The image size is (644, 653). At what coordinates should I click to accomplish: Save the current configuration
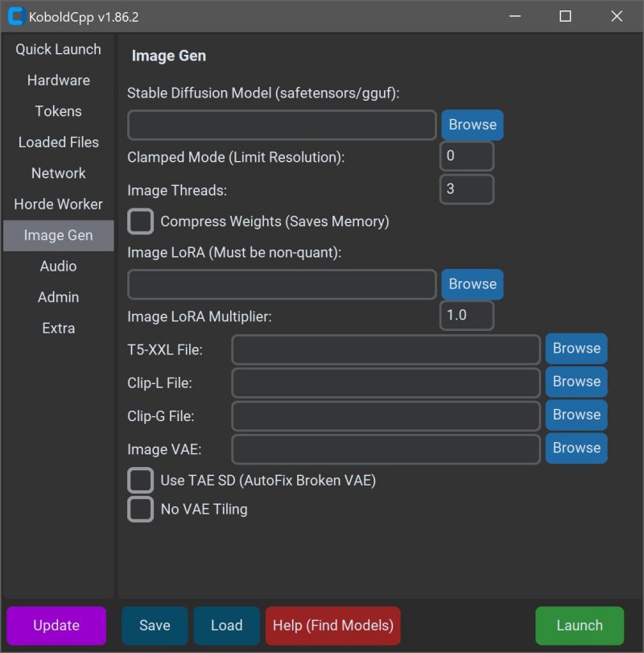click(x=155, y=626)
